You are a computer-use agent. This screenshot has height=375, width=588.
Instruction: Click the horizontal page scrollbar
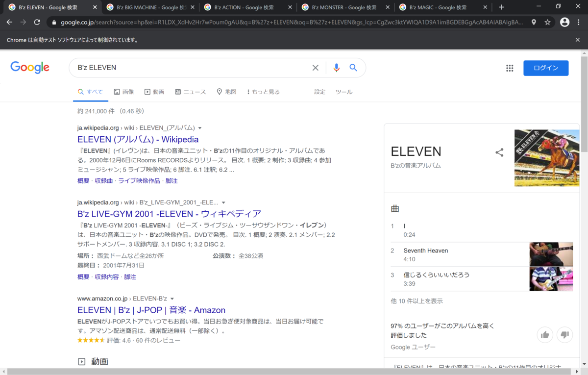coord(289,371)
